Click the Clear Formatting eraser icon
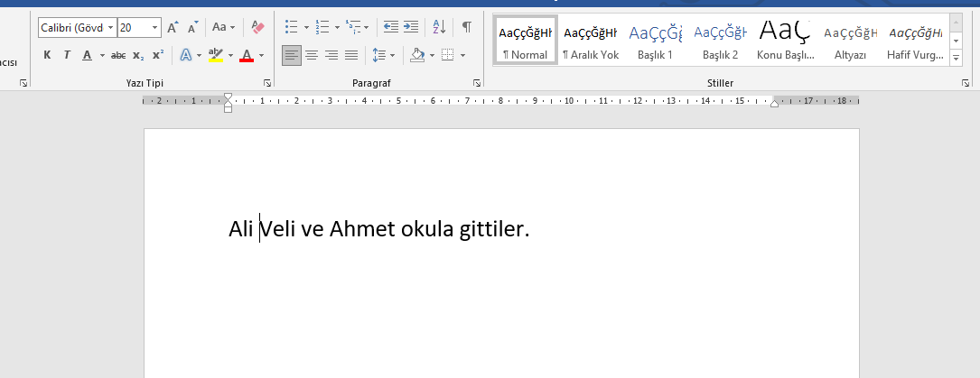980x378 pixels. (x=257, y=28)
